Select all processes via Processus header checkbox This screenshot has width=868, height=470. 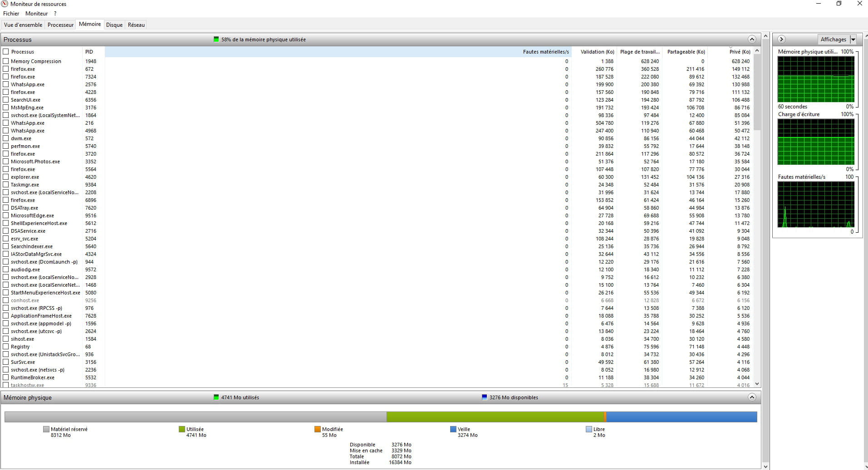click(6, 51)
